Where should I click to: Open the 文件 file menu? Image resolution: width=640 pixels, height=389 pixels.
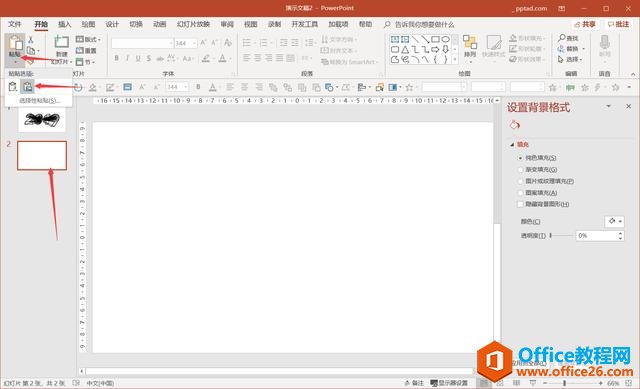[15, 24]
